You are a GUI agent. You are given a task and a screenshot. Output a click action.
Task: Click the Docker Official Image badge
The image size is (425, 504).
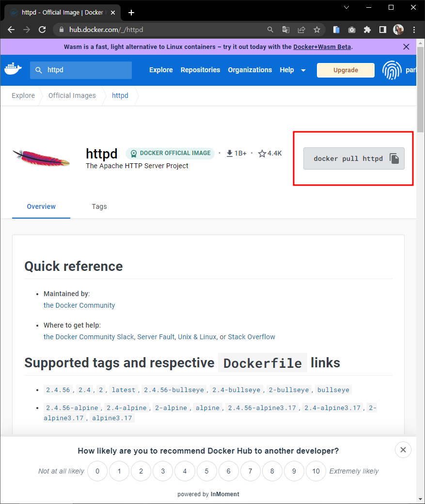170,153
